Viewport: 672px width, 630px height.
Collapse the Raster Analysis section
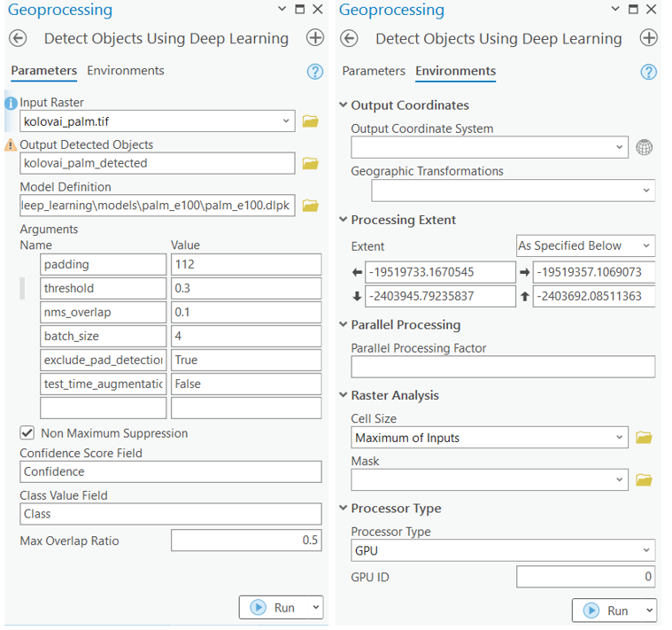[344, 396]
